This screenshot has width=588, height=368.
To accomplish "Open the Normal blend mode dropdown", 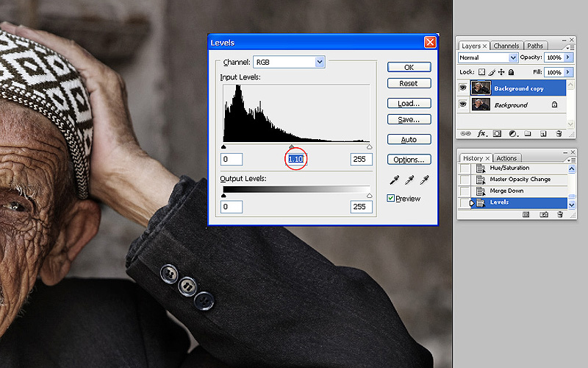I will coord(512,57).
